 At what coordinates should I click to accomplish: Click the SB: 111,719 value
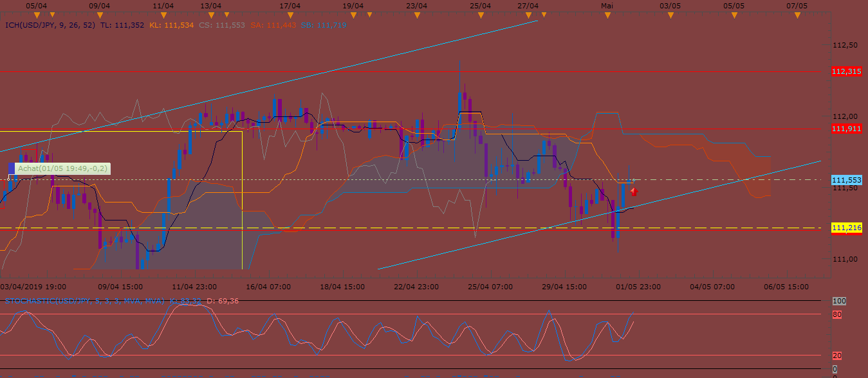(x=323, y=25)
